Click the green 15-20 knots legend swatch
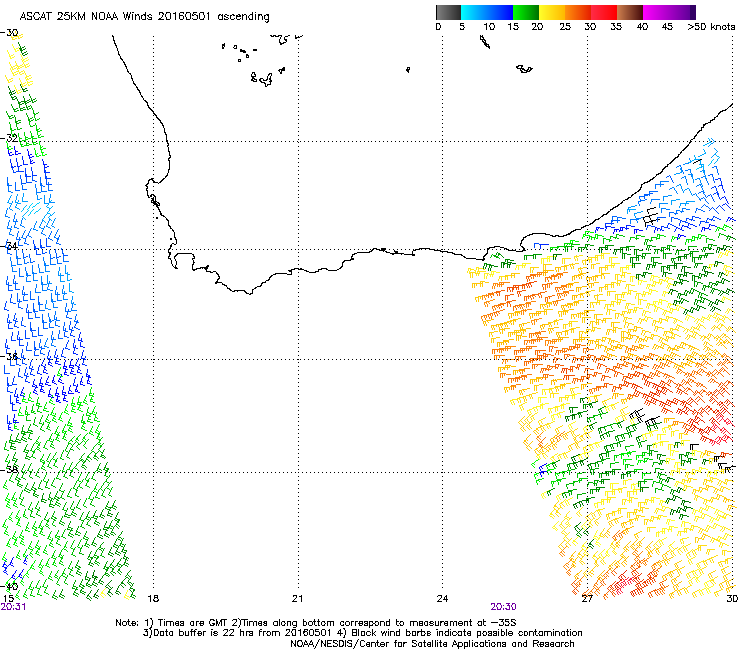The height and width of the screenshot is (650, 740). [x=526, y=12]
